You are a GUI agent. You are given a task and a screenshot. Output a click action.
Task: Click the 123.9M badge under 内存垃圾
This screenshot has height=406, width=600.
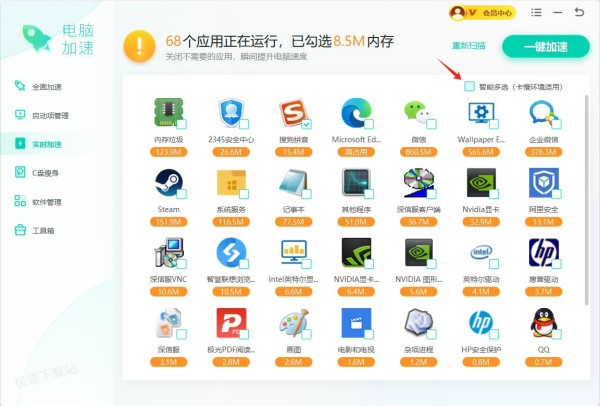[168, 152]
